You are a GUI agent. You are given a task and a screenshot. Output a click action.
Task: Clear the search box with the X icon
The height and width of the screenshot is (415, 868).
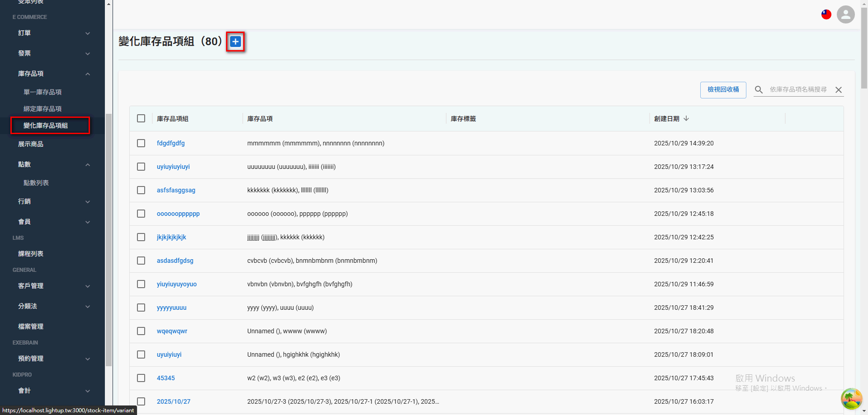pos(839,89)
